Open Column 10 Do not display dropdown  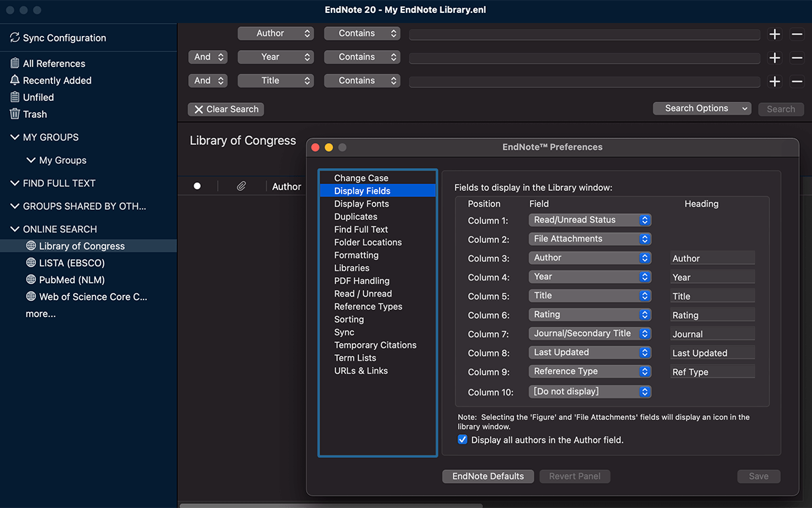point(590,391)
